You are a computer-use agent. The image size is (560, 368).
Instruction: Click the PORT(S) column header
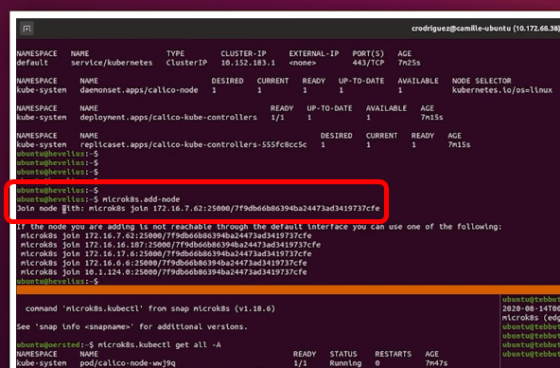point(368,54)
